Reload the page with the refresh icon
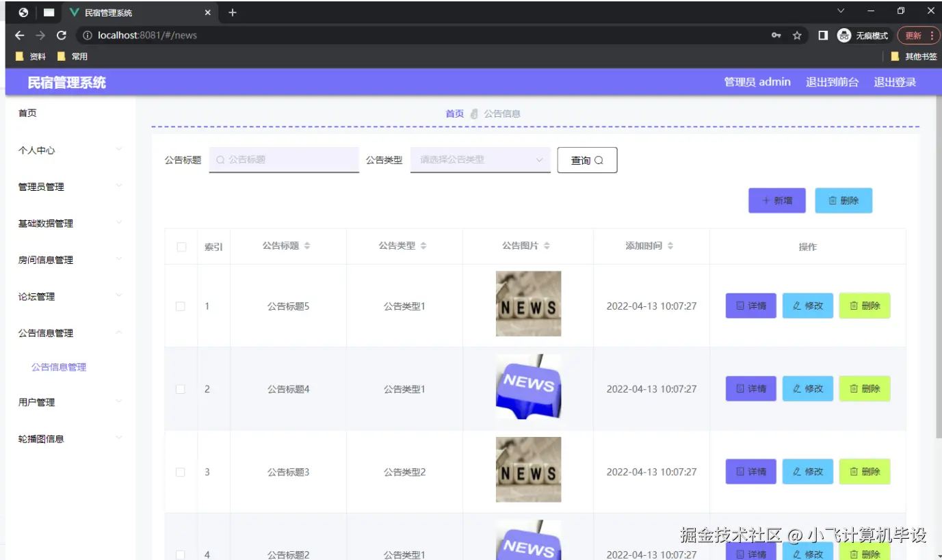Viewport: 942px width, 560px height. tap(62, 36)
